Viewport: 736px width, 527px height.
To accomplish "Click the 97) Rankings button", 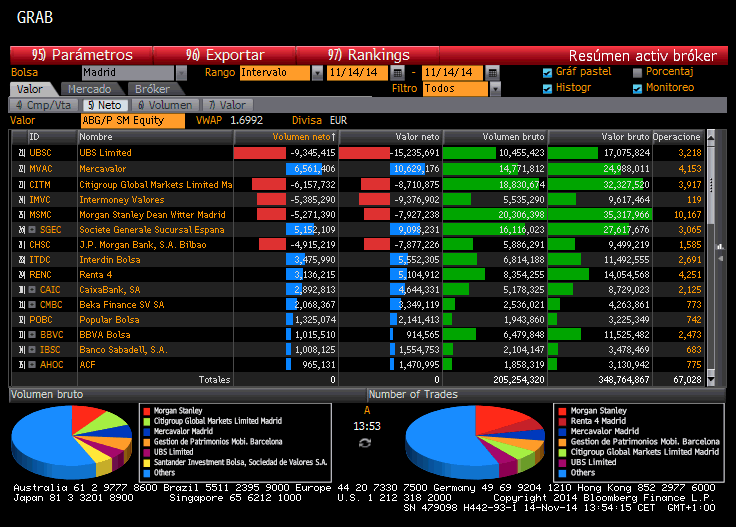I will [x=368, y=55].
